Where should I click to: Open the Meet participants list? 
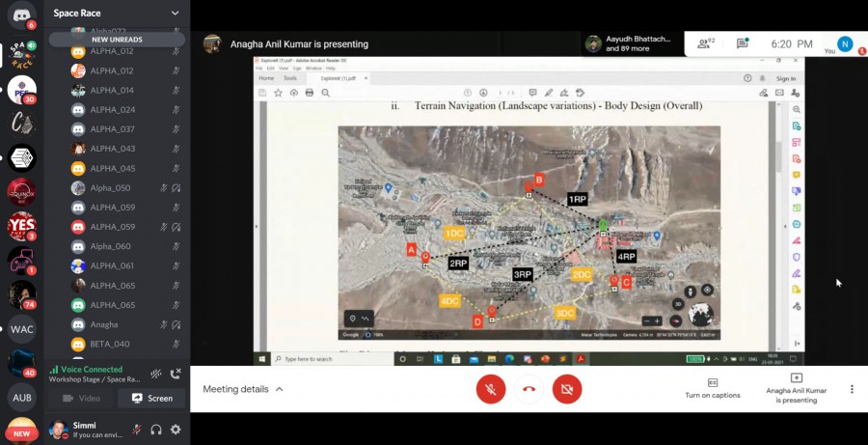pos(704,43)
